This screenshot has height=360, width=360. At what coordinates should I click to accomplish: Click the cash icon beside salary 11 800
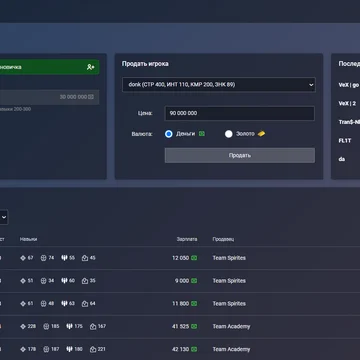[194, 304]
